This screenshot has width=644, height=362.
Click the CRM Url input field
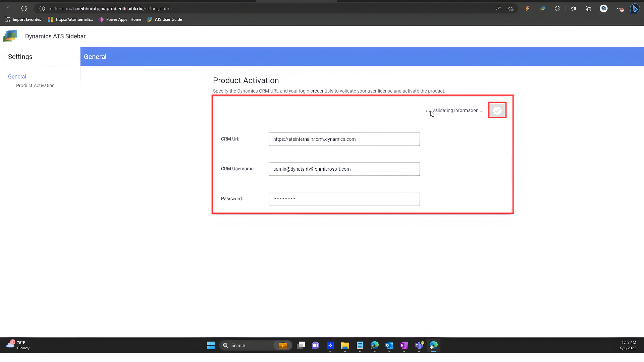coord(344,139)
